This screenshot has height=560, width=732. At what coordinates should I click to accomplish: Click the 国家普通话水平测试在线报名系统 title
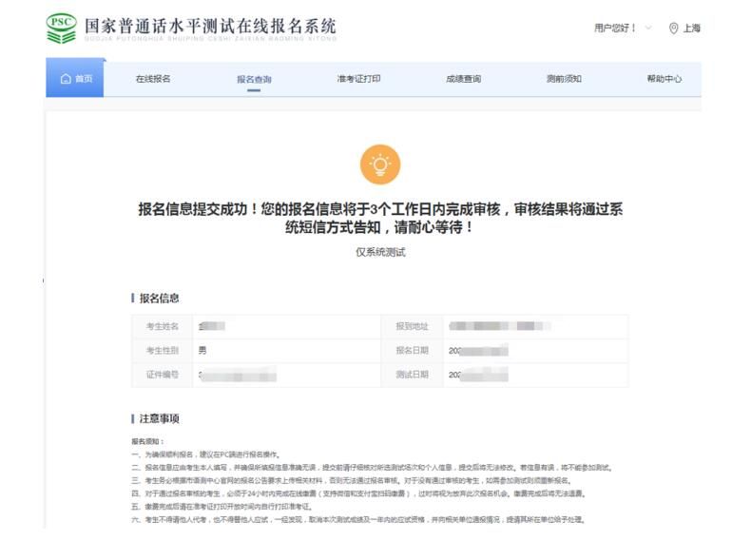click(210, 27)
